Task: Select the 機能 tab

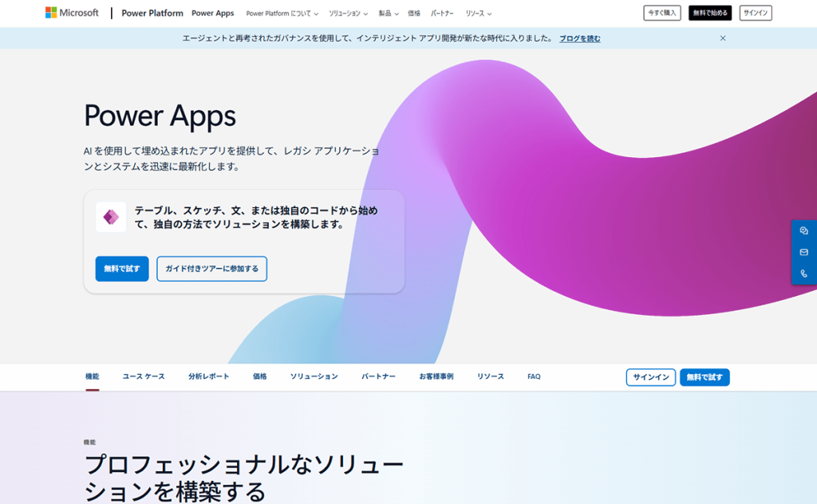Action: [93, 376]
